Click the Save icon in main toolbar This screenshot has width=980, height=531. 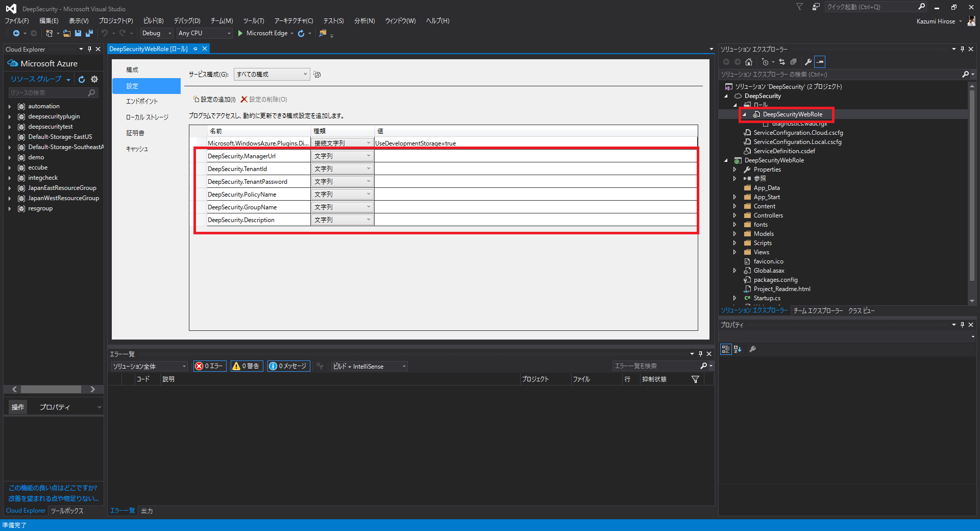(x=78, y=33)
